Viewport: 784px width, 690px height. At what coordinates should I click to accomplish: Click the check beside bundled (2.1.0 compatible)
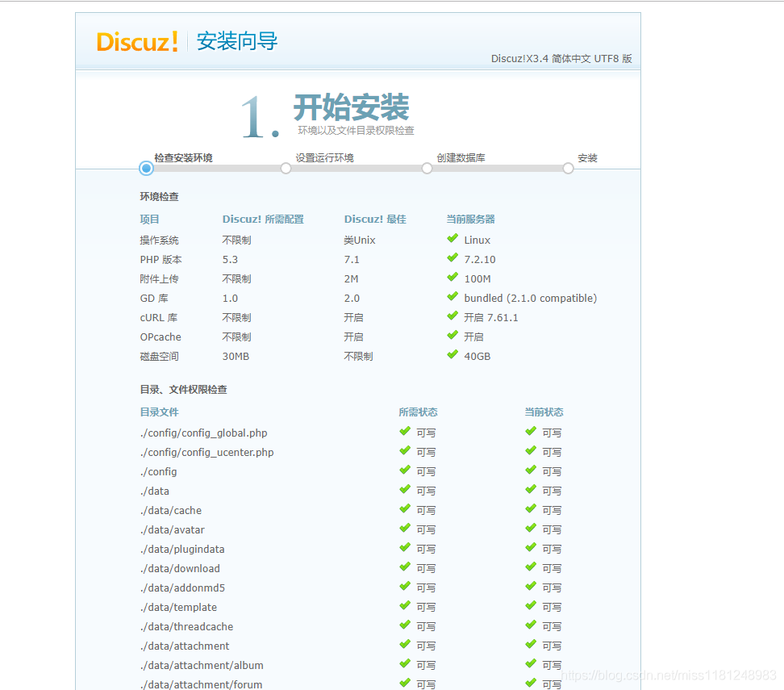(452, 296)
